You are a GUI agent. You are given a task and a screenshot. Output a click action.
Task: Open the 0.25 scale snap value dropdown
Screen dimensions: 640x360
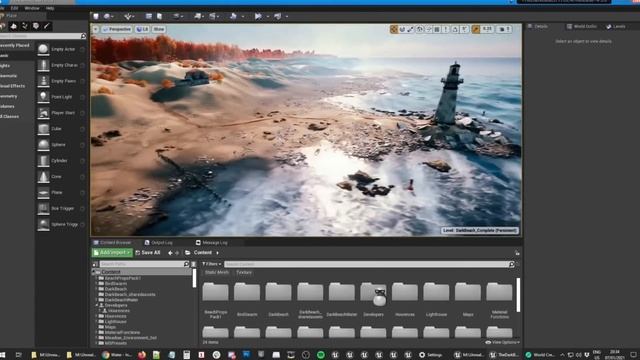(x=487, y=29)
